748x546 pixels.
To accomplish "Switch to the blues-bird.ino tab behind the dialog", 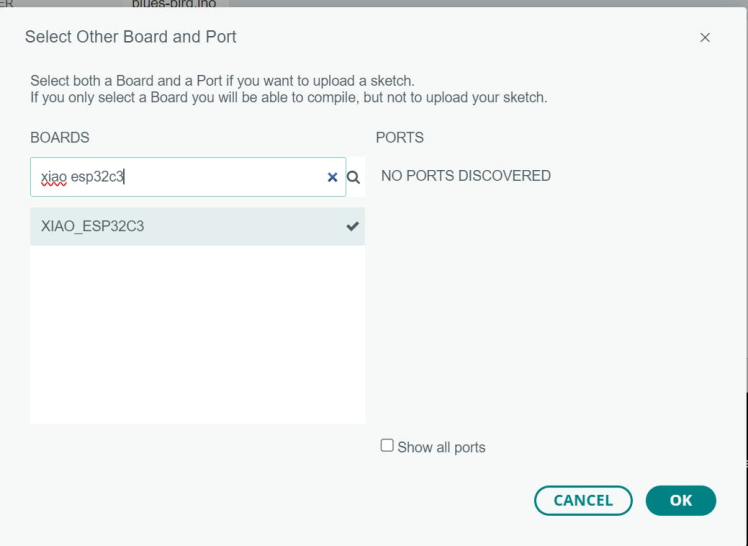I will click(x=173, y=4).
